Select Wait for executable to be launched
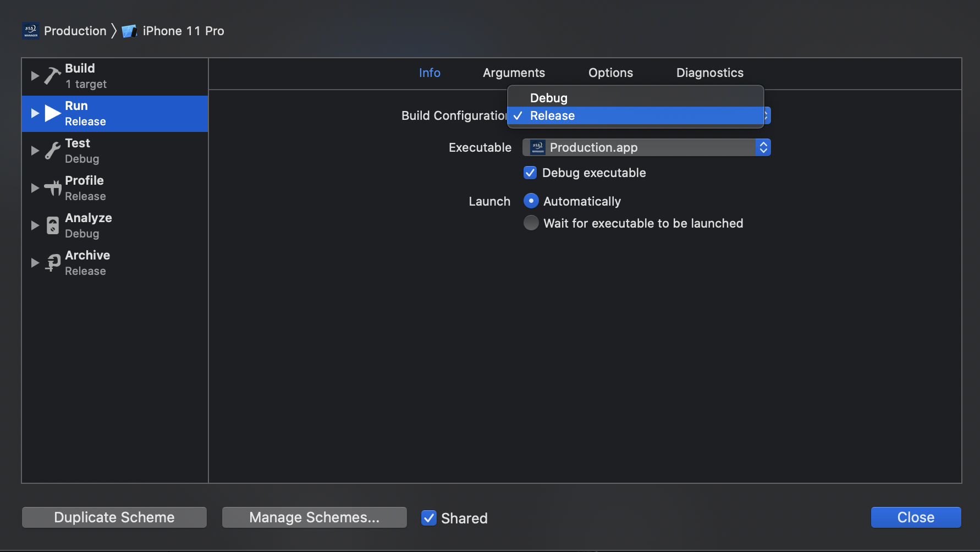This screenshot has width=980, height=552. pyautogui.click(x=531, y=223)
